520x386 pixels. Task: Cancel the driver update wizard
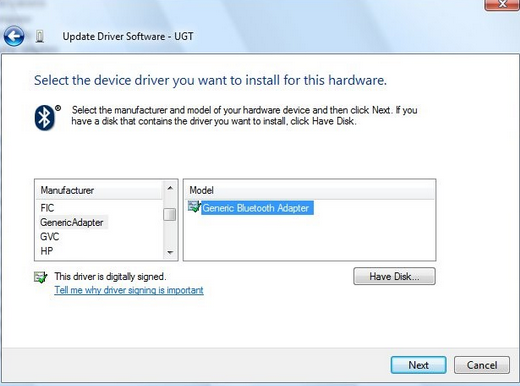(x=482, y=365)
